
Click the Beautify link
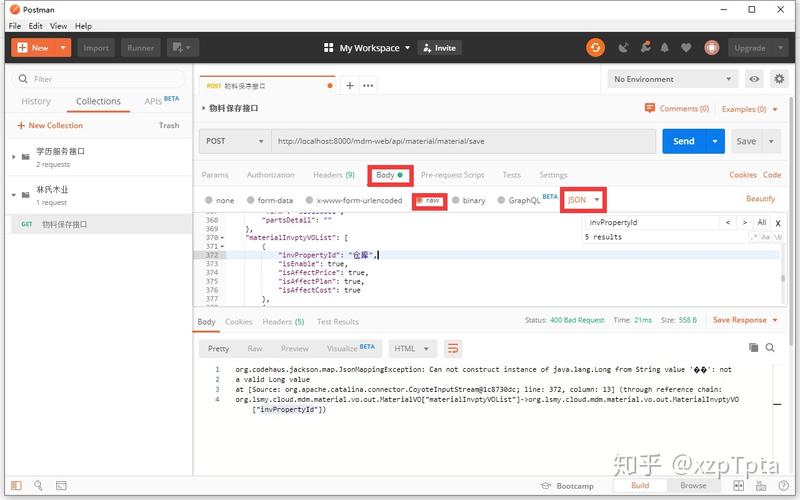(x=760, y=198)
